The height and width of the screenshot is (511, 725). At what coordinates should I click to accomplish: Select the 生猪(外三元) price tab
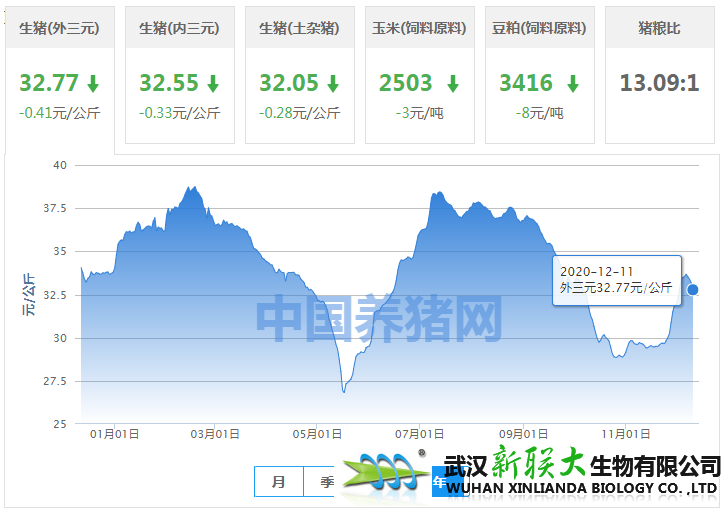58,28
